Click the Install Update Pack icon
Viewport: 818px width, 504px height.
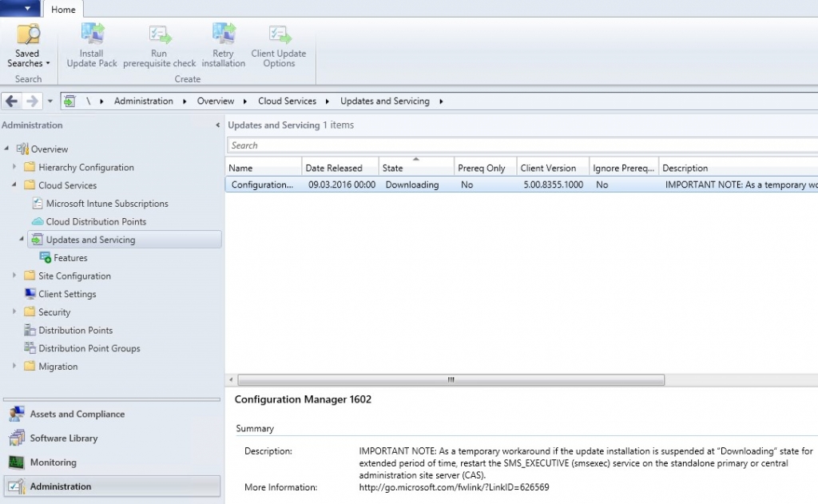click(x=93, y=34)
